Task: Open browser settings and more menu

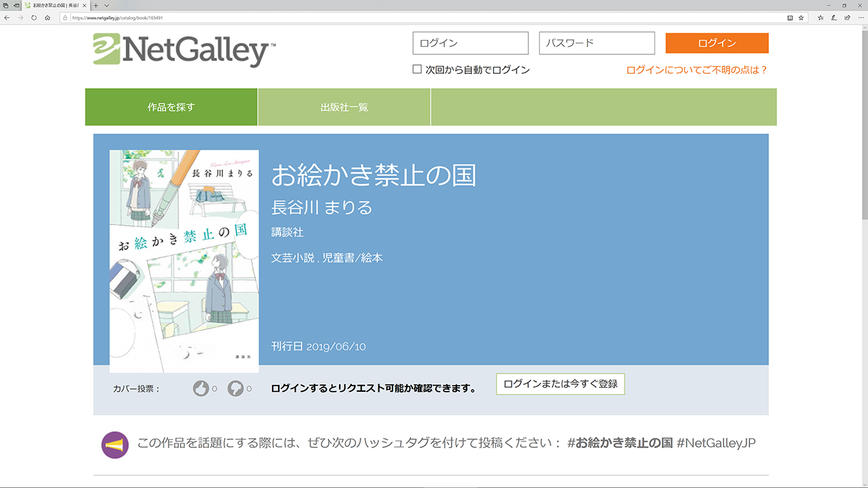Action: click(x=860, y=18)
